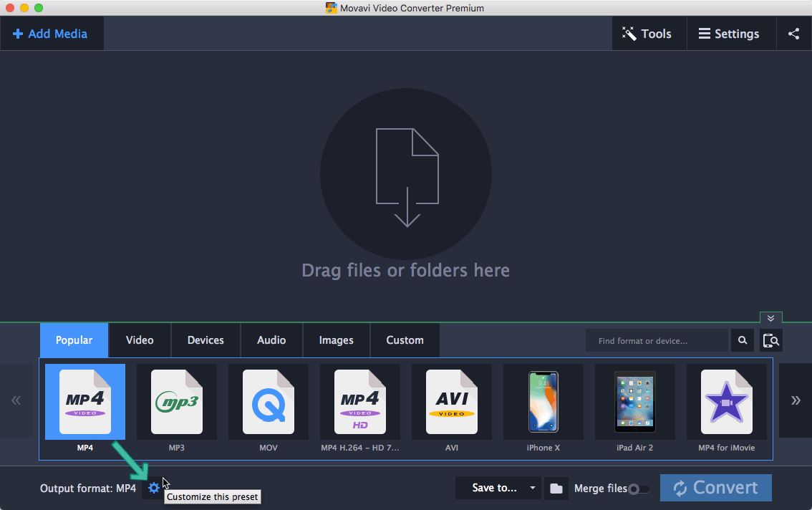
Task: Click the file drop zone circle
Action: coord(406,173)
